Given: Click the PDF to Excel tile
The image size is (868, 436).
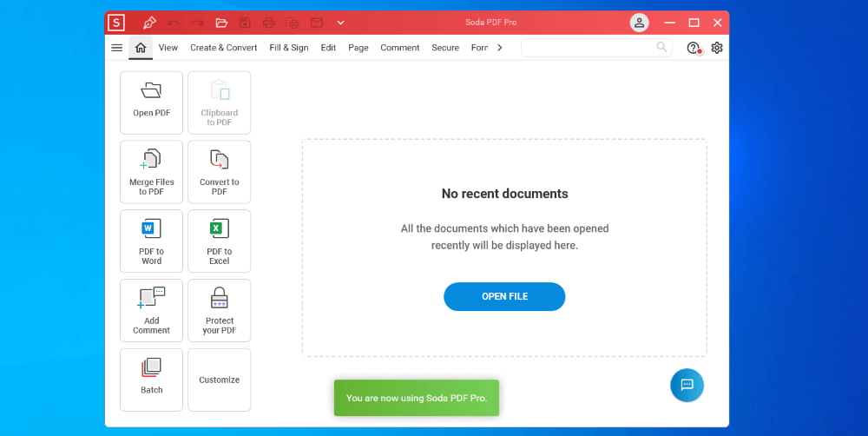Looking at the screenshot, I should click(x=220, y=241).
